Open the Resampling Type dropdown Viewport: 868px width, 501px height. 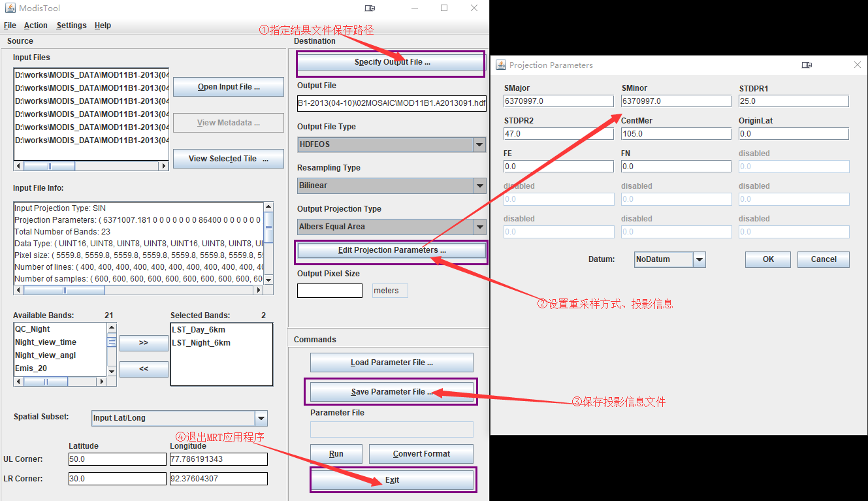tap(479, 186)
